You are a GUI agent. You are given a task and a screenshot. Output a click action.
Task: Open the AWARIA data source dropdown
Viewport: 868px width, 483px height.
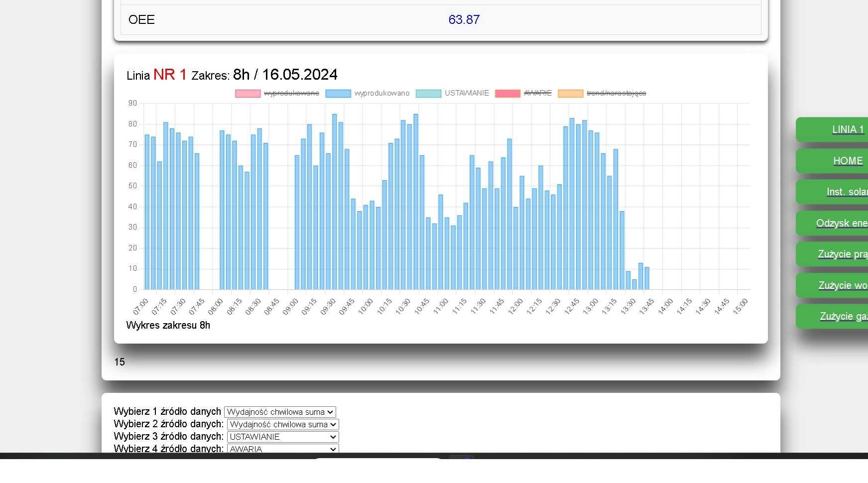[283, 449]
